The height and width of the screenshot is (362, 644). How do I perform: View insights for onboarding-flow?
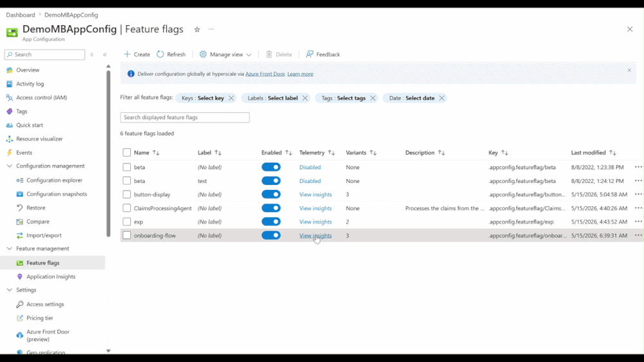pyautogui.click(x=315, y=236)
